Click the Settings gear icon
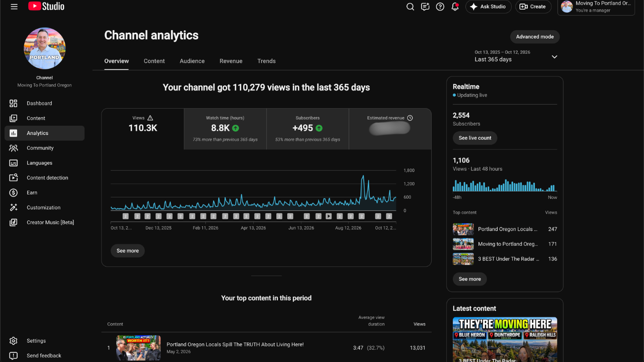 pos(14,341)
